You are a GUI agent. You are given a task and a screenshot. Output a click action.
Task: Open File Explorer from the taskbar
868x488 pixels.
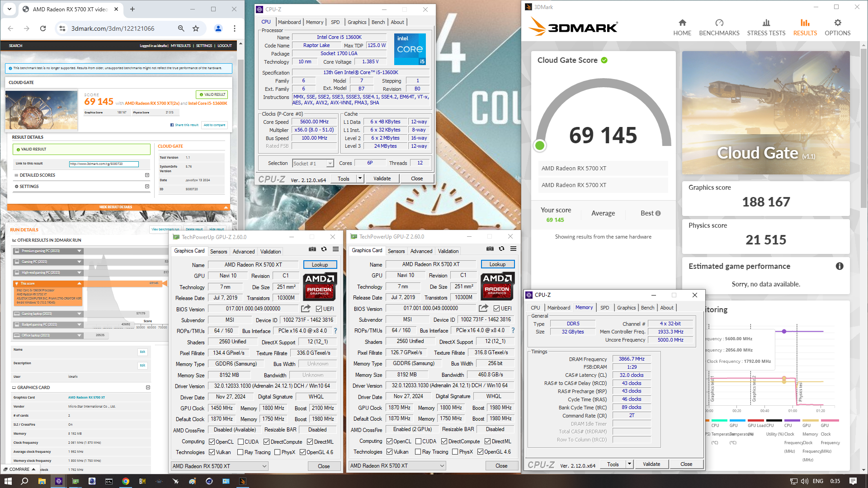(42, 481)
